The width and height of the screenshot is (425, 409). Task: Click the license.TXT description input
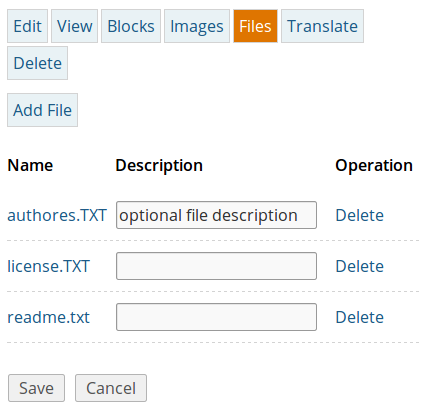(216, 266)
